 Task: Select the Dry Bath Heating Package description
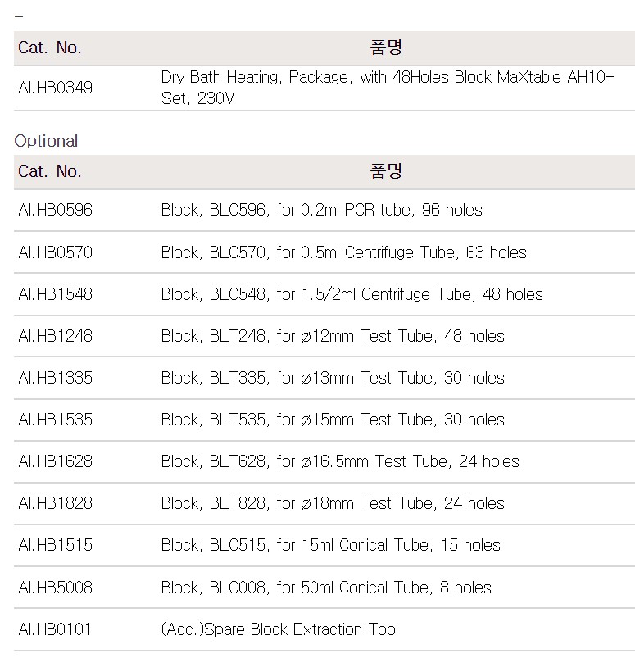tap(387, 88)
